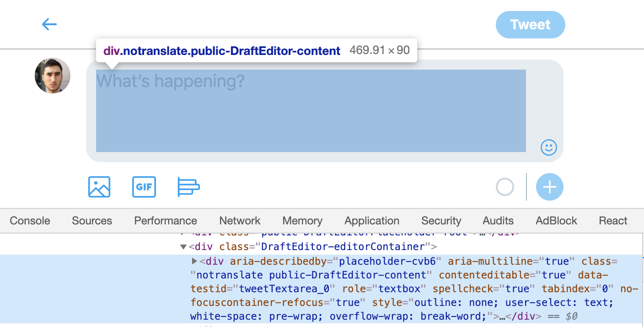The height and width of the screenshot is (327, 644).
Task: Create a poll with the poll icon
Action: (x=189, y=187)
